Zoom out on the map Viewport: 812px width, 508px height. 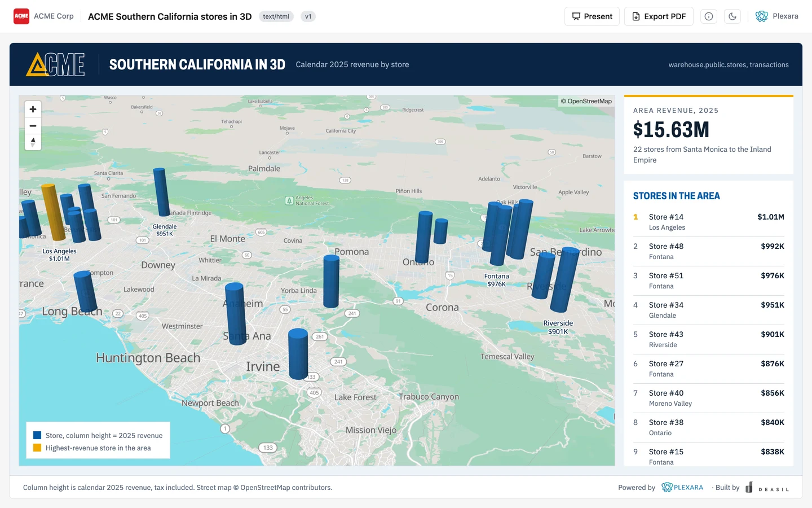point(33,125)
